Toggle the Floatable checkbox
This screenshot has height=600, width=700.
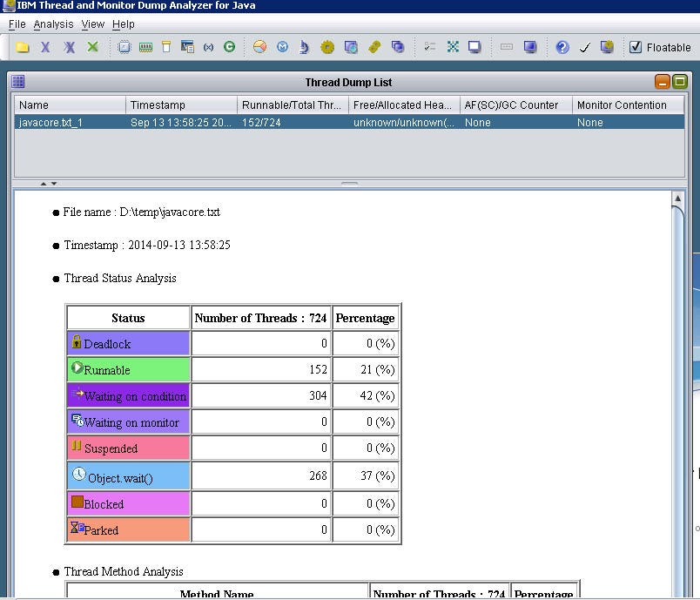[x=634, y=47]
